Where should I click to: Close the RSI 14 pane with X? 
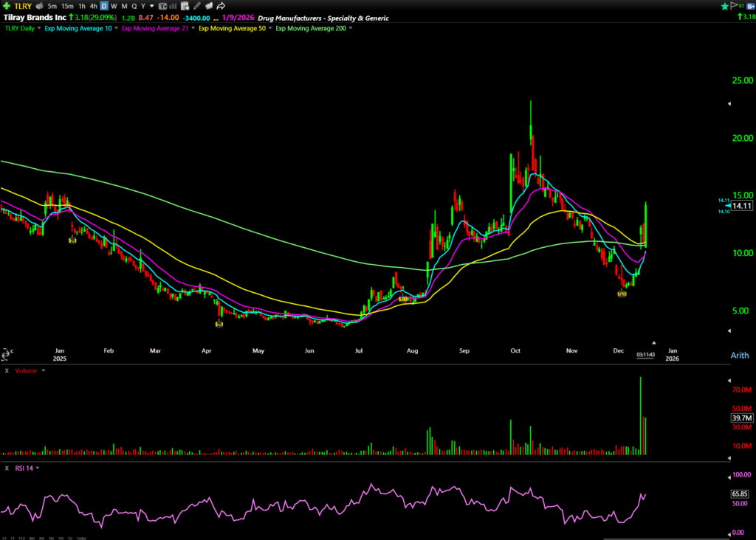point(7,468)
